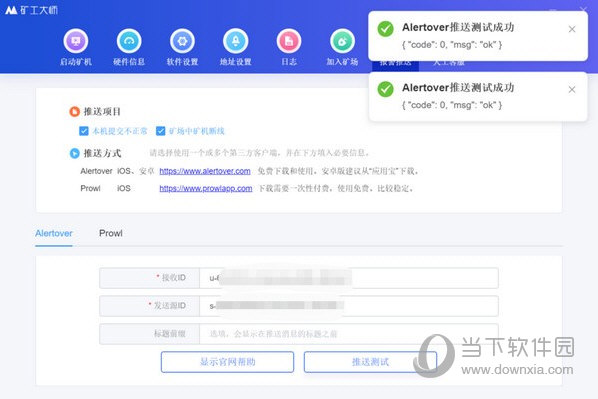Open the 日志 log icon
Screen dimensions: 598x399
[x=289, y=41]
